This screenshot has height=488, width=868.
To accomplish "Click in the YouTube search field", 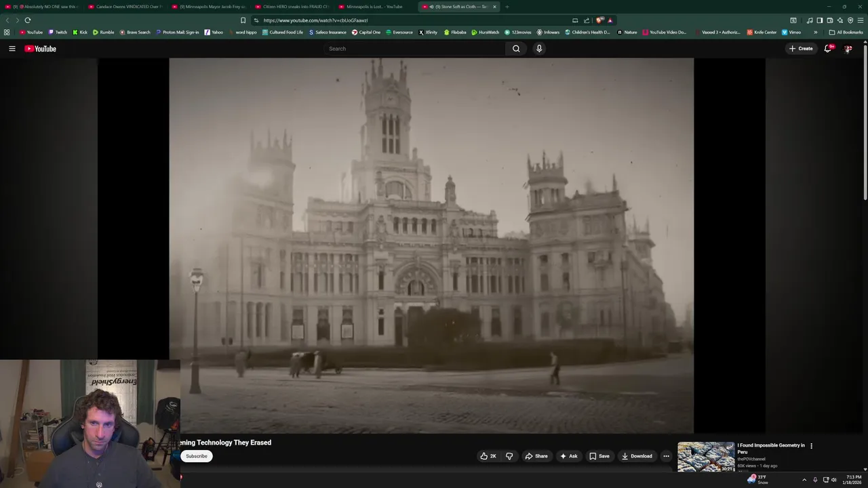I will (414, 49).
